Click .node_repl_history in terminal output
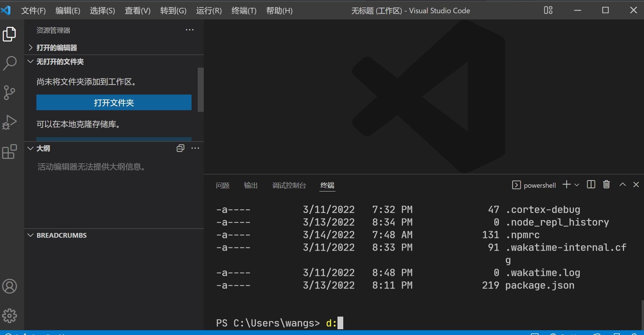Image resolution: width=644 pixels, height=335 pixels. [x=557, y=222]
